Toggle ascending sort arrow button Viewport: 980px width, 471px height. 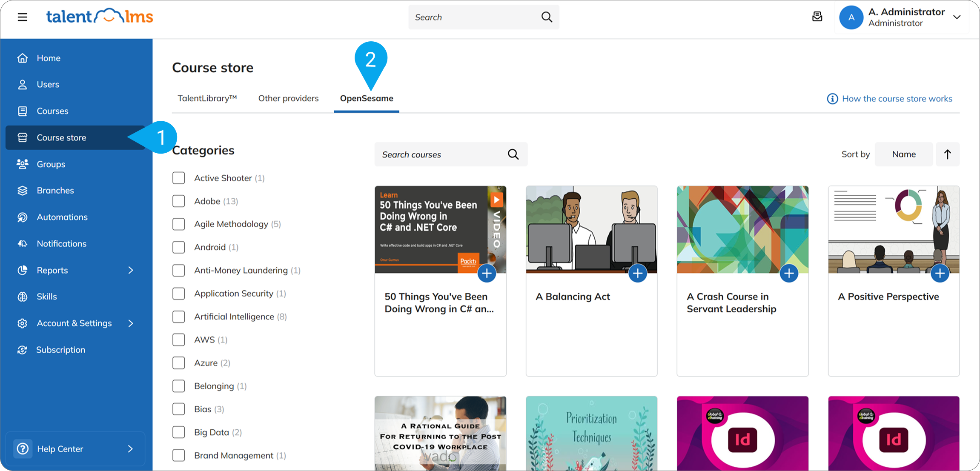coord(947,154)
